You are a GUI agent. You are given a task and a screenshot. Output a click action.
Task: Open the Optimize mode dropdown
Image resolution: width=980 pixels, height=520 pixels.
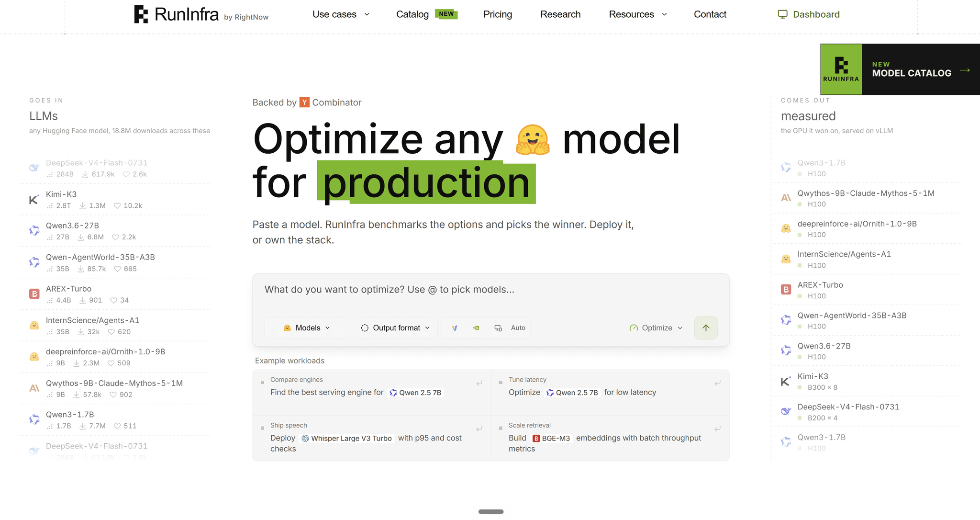pos(656,328)
